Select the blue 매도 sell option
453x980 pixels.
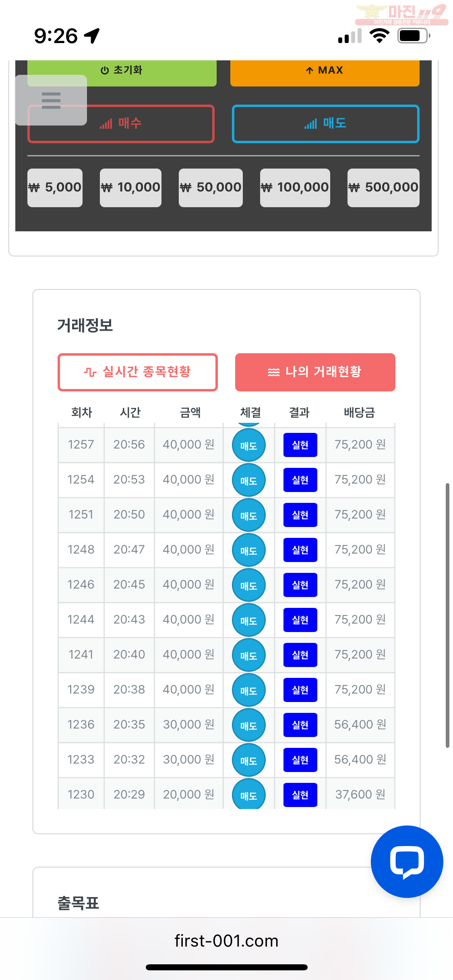click(x=325, y=124)
